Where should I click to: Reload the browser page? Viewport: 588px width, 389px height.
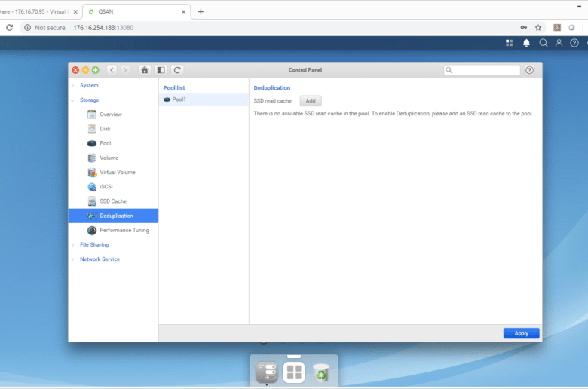9,27
